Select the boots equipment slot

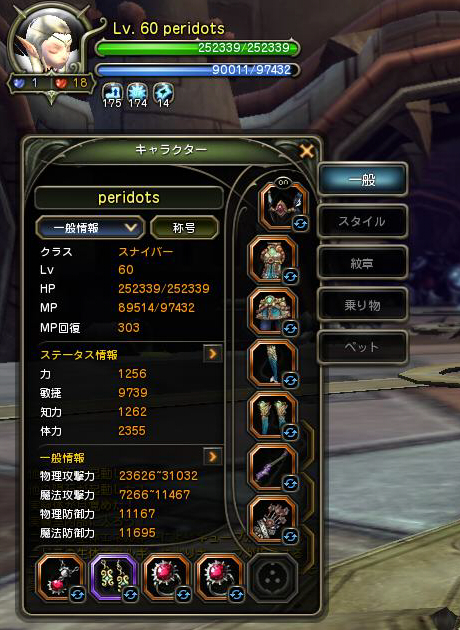point(273,416)
